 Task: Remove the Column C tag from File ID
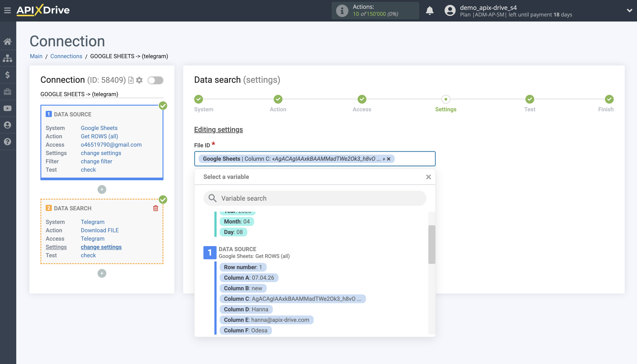[388, 159]
